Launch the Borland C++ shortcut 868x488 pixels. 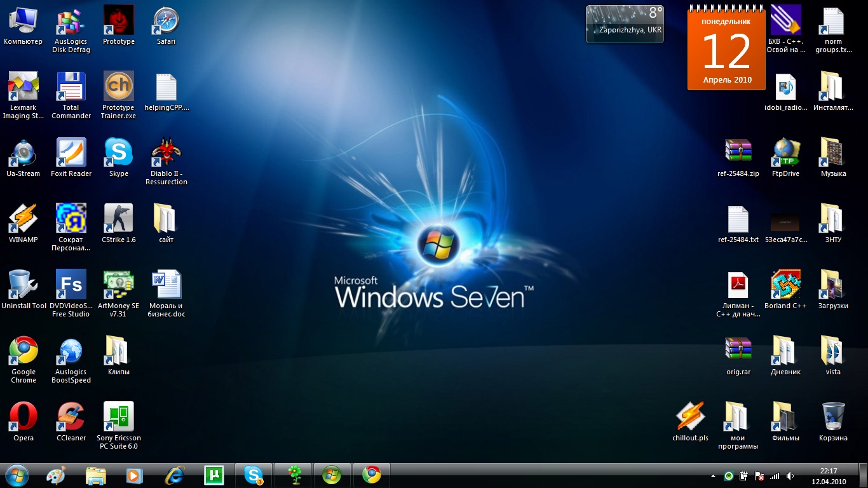coord(786,290)
